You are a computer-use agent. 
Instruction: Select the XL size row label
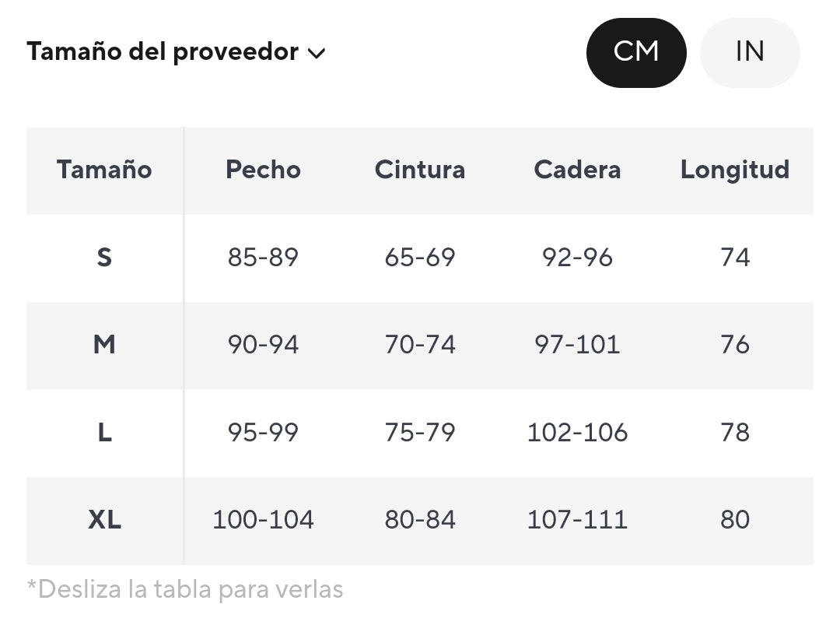[104, 520]
